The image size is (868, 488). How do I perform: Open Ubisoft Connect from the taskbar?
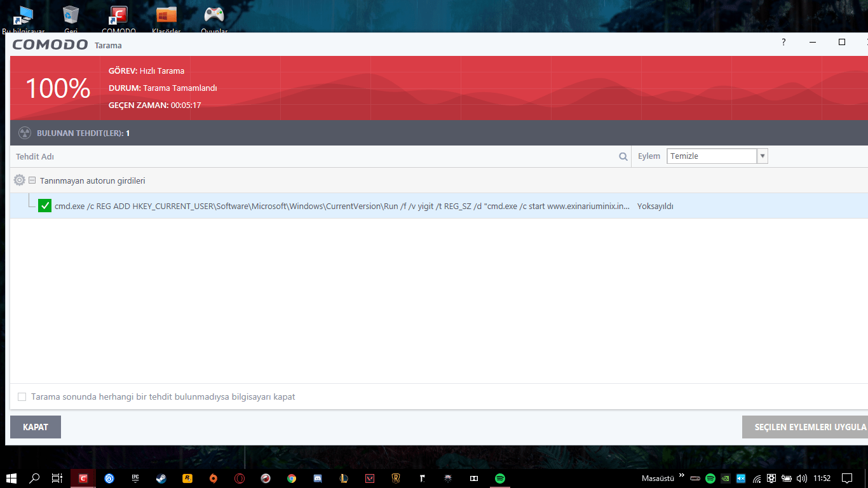[109, 478]
